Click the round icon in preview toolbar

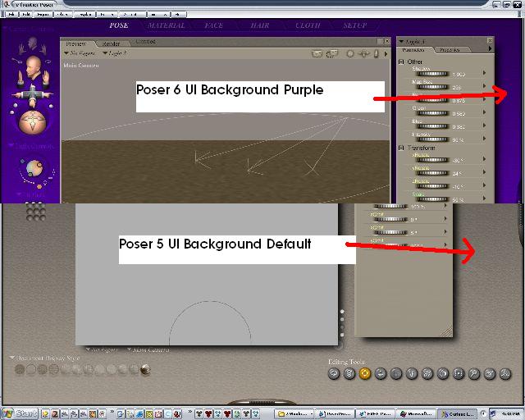click(x=350, y=53)
